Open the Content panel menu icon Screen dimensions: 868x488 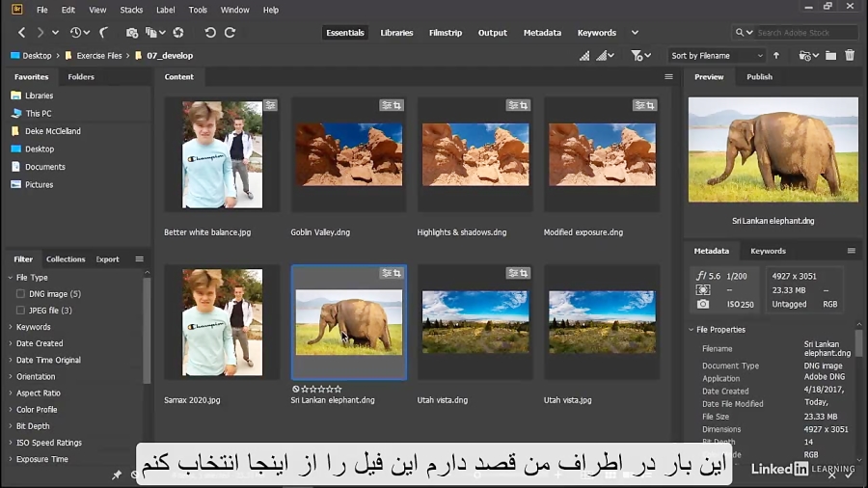(668, 77)
